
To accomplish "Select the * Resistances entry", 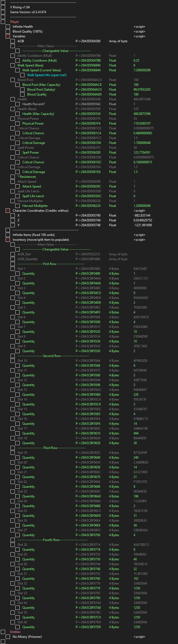I will click(27, 177).
